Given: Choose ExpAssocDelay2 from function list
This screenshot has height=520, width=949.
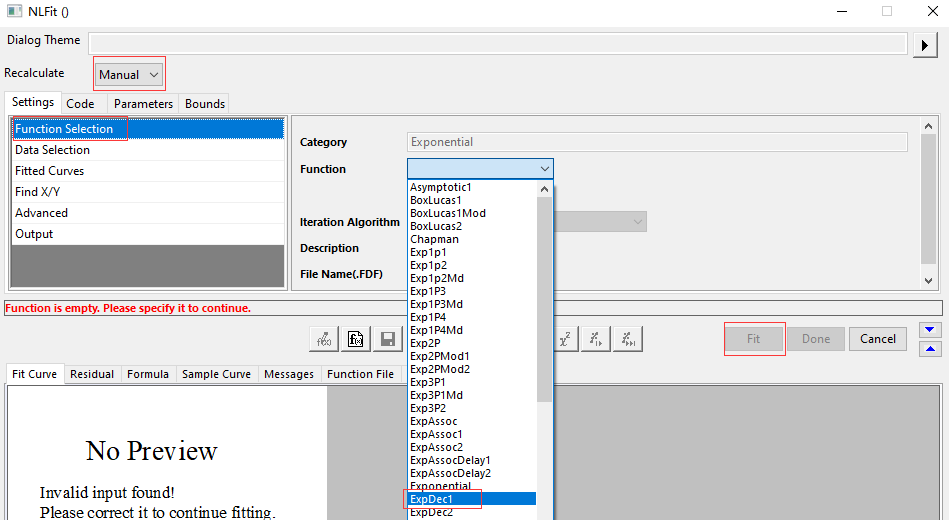Looking at the screenshot, I should tap(473, 473).
